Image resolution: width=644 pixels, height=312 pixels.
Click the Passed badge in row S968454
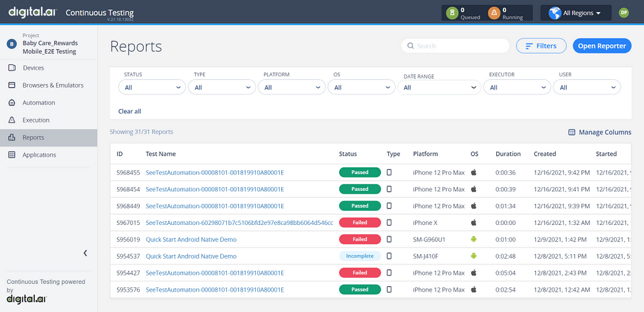pyautogui.click(x=360, y=189)
